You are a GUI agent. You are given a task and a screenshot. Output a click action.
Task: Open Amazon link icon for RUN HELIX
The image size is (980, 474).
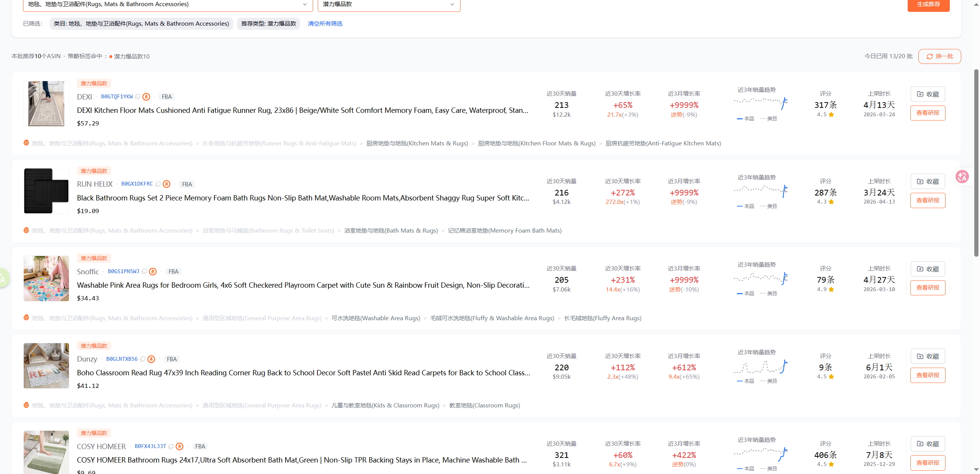pos(167,184)
